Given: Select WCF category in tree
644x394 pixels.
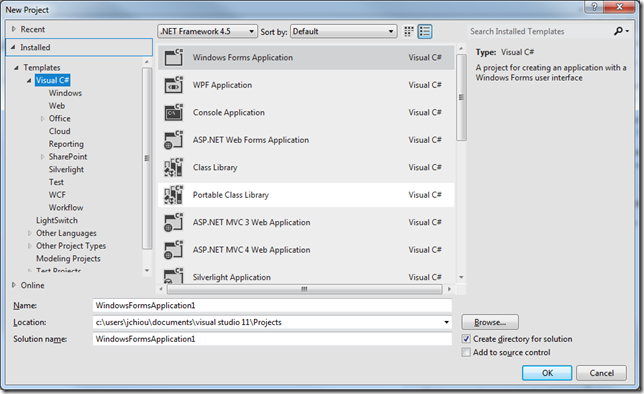Looking at the screenshot, I should (x=57, y=195).
